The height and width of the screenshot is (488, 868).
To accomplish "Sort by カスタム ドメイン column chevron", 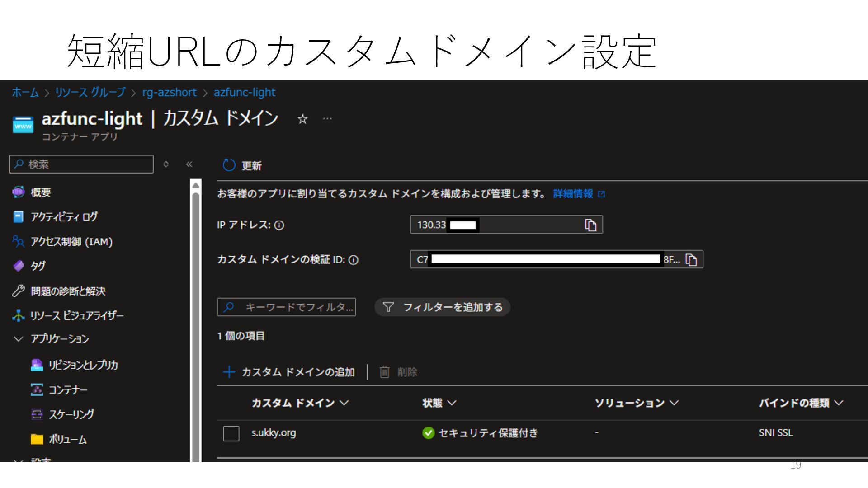I will (x=344, y=403).
